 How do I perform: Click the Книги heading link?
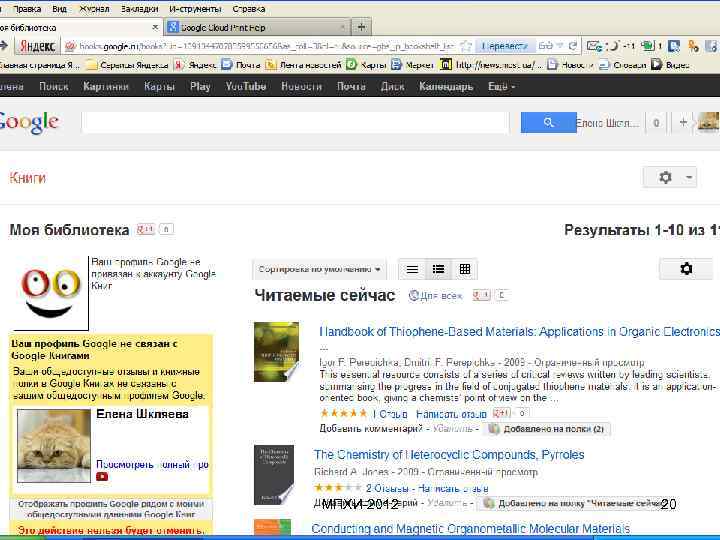coord(28,178)
